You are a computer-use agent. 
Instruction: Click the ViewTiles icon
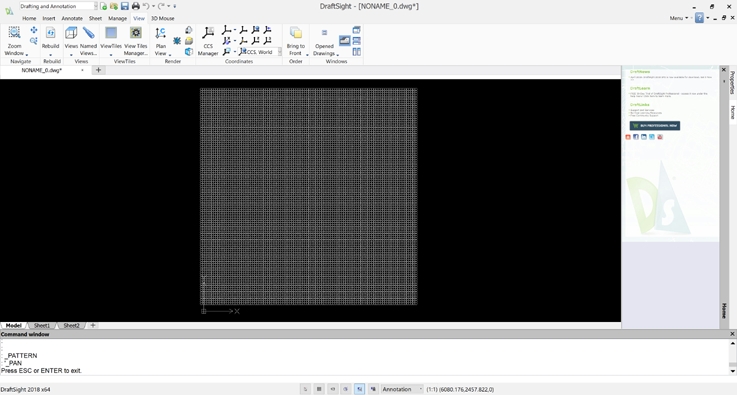point(111,33)
